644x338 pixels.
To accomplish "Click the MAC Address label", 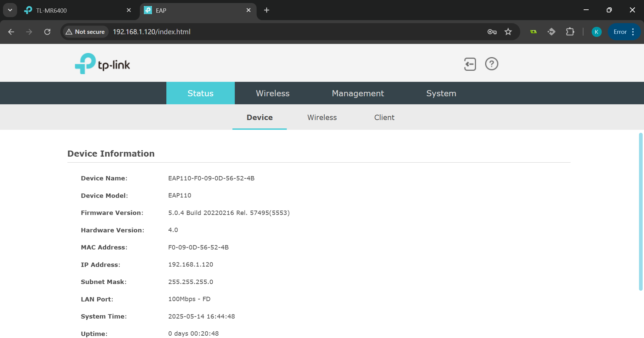I will (104, 247).
